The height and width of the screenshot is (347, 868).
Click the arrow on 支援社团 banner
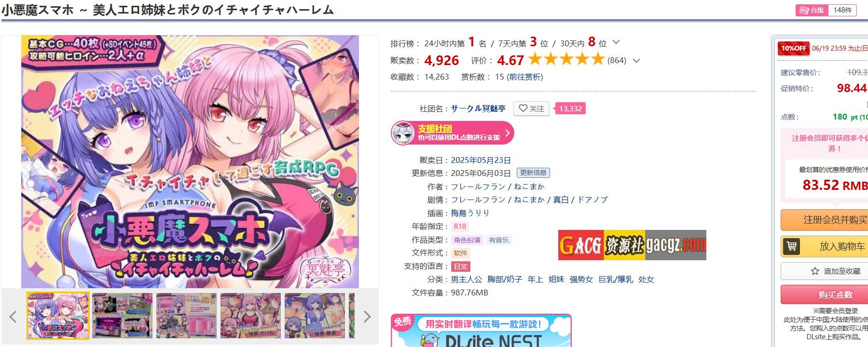click(507, 133)
